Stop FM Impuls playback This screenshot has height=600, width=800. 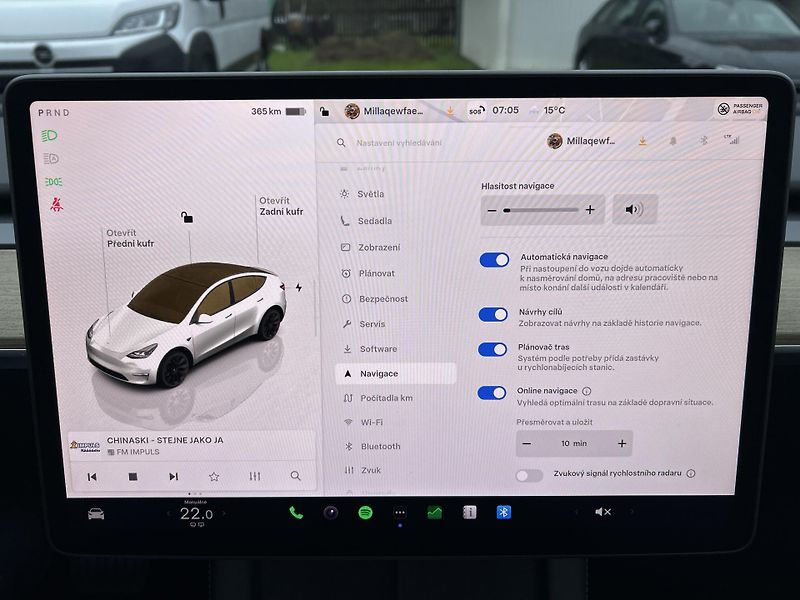pos(133,477)
